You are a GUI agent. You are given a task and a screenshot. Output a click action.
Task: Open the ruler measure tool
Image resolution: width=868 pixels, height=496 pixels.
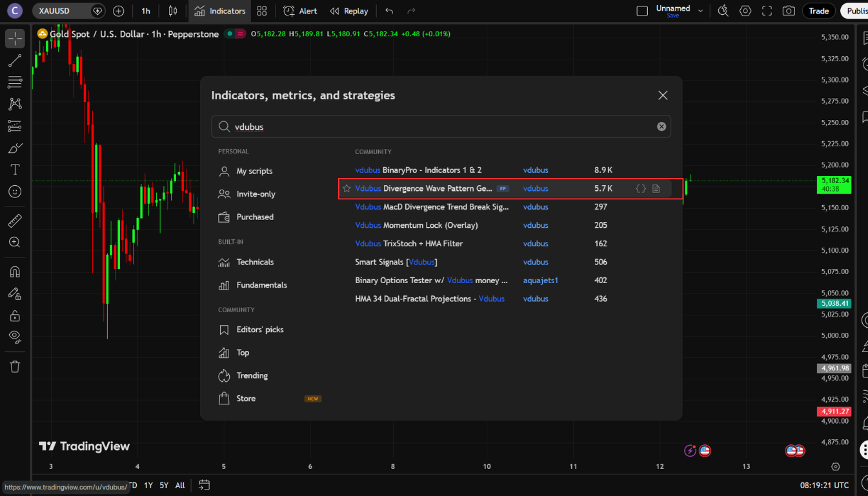tap(15, 221)
